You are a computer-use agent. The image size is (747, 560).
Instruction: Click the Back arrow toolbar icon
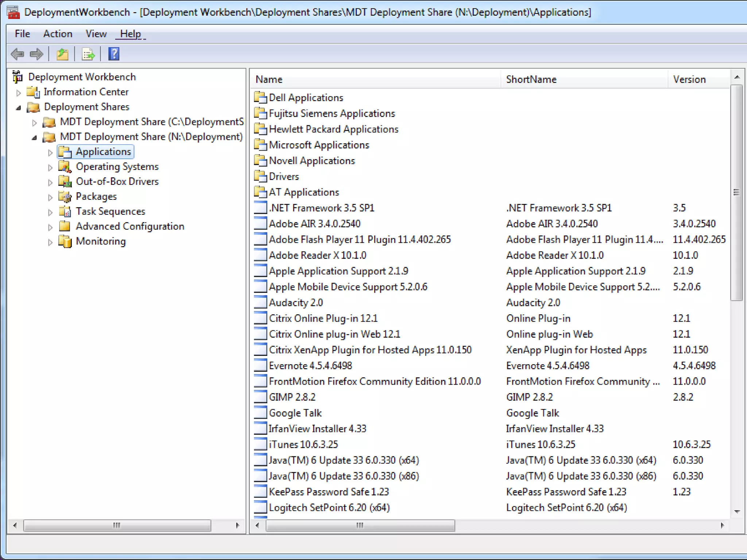(x=18, y=54)
